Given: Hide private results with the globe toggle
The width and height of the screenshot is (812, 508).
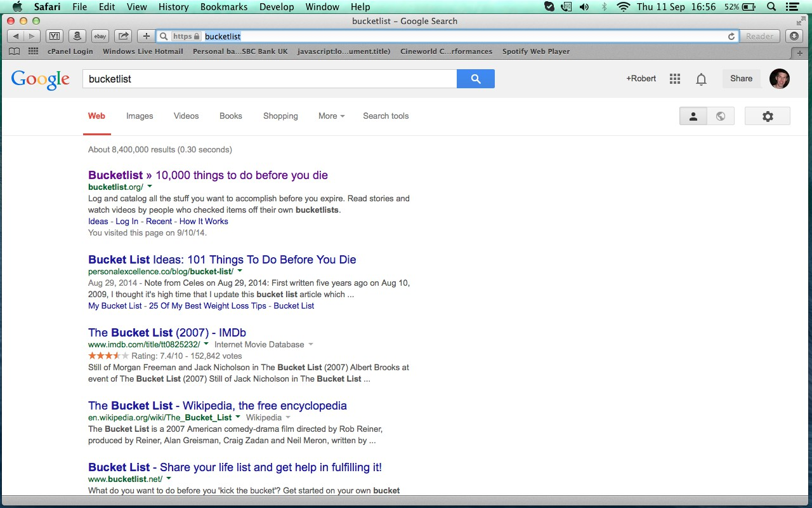Looking at the screenshot, I should click(x=720, y=116).
